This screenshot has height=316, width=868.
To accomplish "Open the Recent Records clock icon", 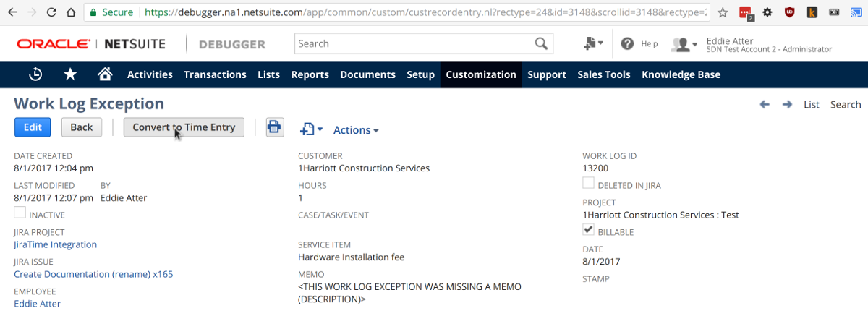I will [x=35, y=74].
